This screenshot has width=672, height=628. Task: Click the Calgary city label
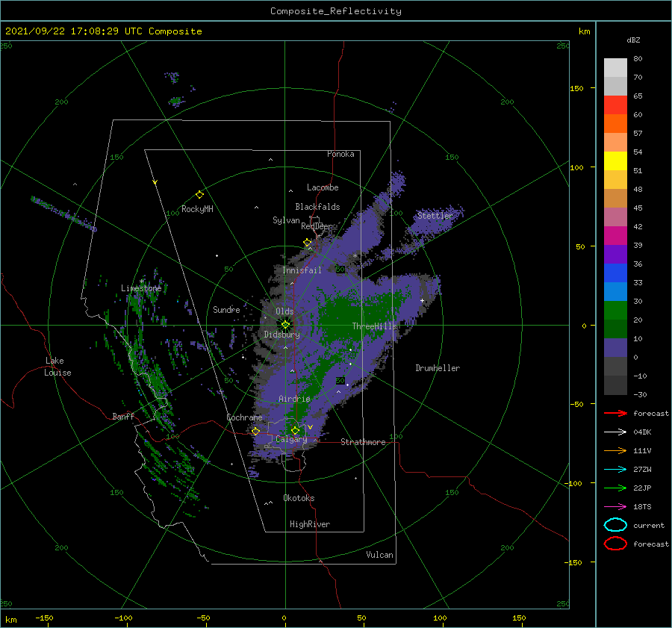pos(291,439)
